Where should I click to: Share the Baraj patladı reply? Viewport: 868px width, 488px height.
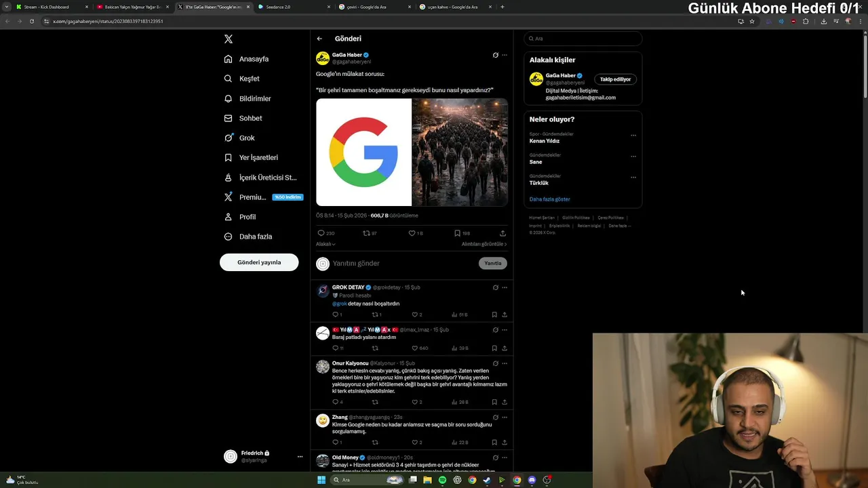click(505, 348)
